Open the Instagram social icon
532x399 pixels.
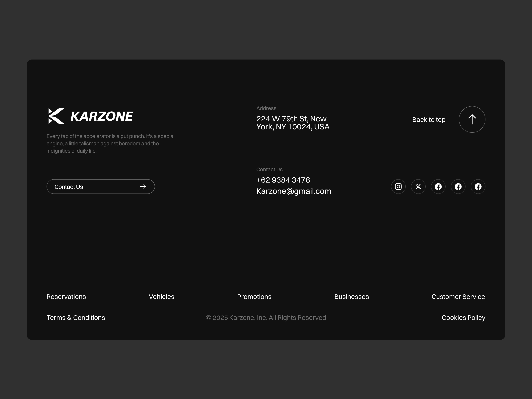[398, 186]
